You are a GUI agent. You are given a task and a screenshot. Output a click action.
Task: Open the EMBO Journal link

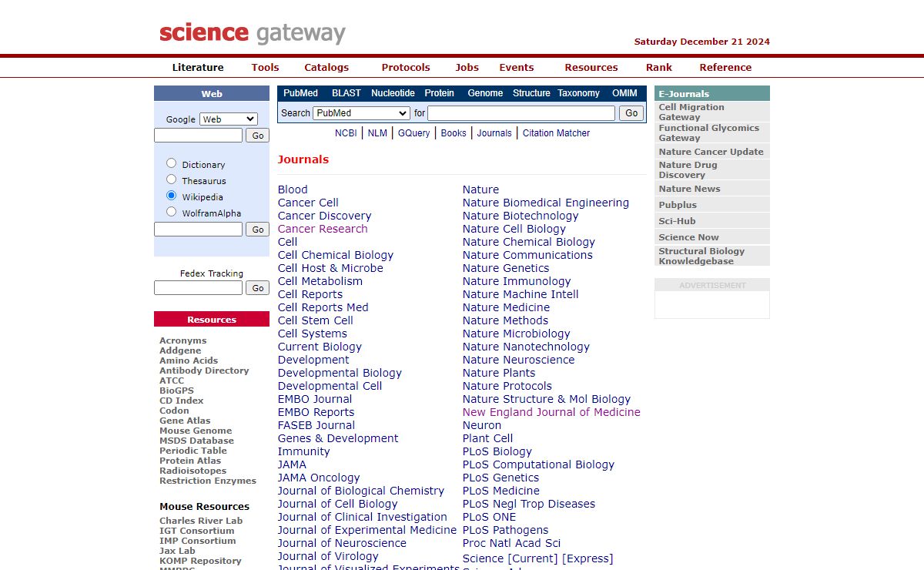[x=315, y=399]
